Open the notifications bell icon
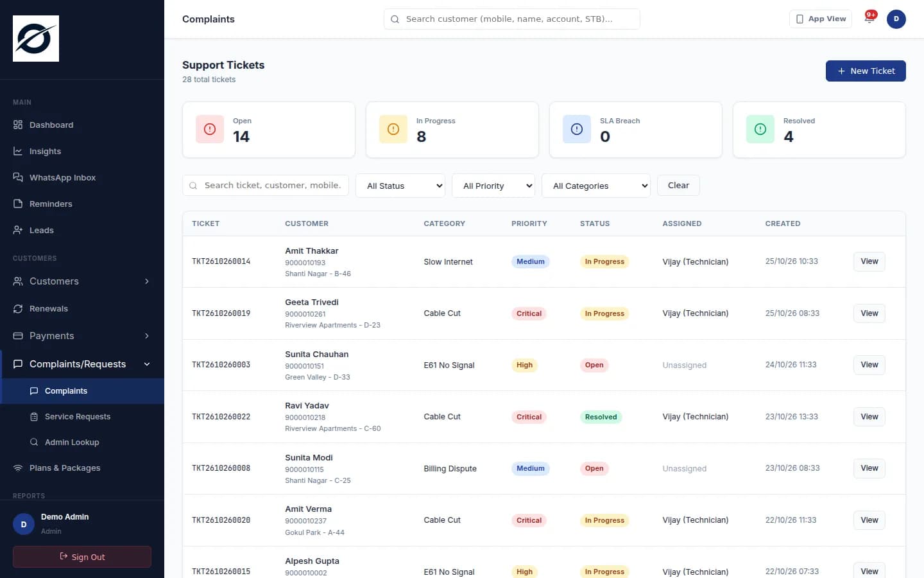The height and width of the screenshot is (578, 924). 869,19
